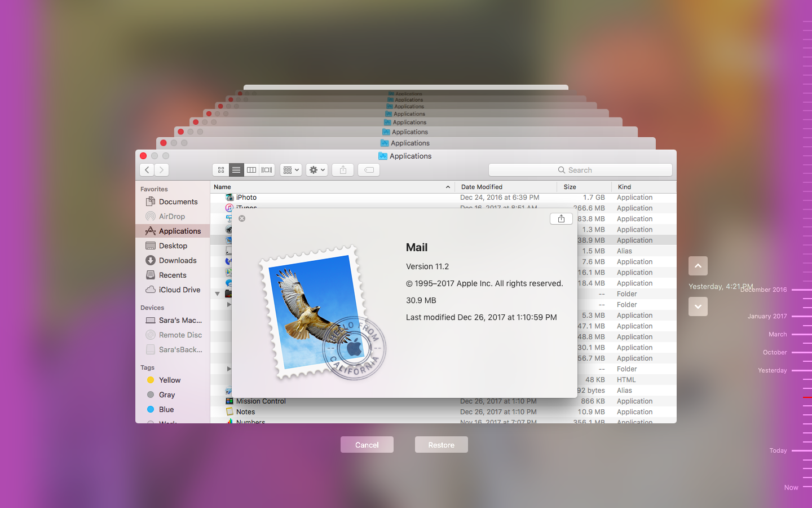The width and height of the screenshot is (812, 508).
Task: Click the "866 KB" size value
Action: pyautogui.click(x=593, y=401)
